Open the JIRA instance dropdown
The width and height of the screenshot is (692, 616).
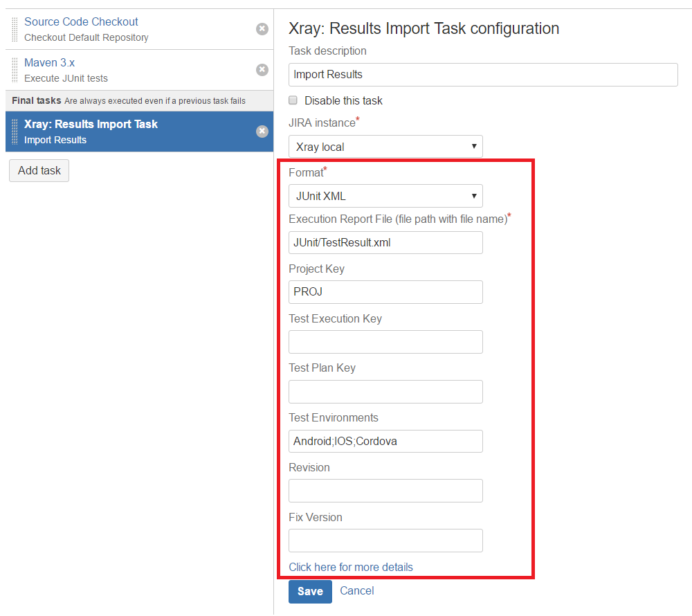(x=385, y=147)
